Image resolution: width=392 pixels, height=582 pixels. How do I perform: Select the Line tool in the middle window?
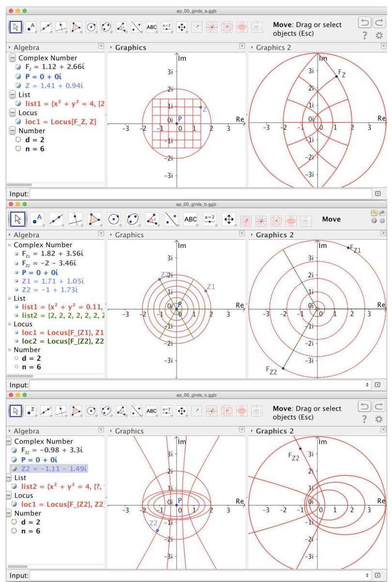pos(56,219)
